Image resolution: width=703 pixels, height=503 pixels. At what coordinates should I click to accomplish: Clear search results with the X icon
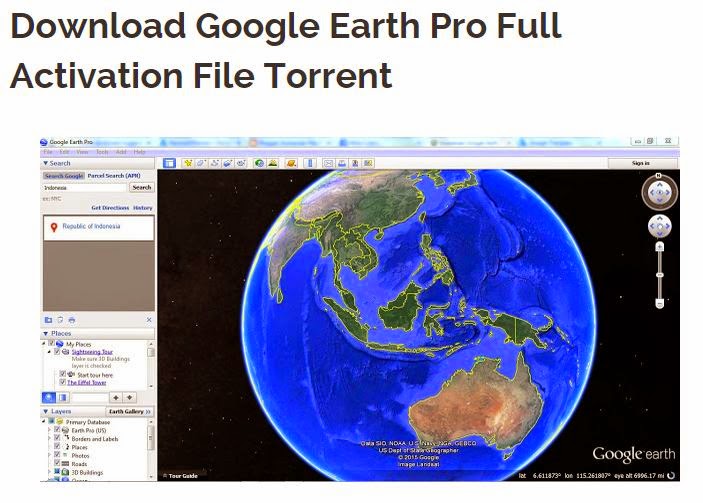[x=149, y=320]
